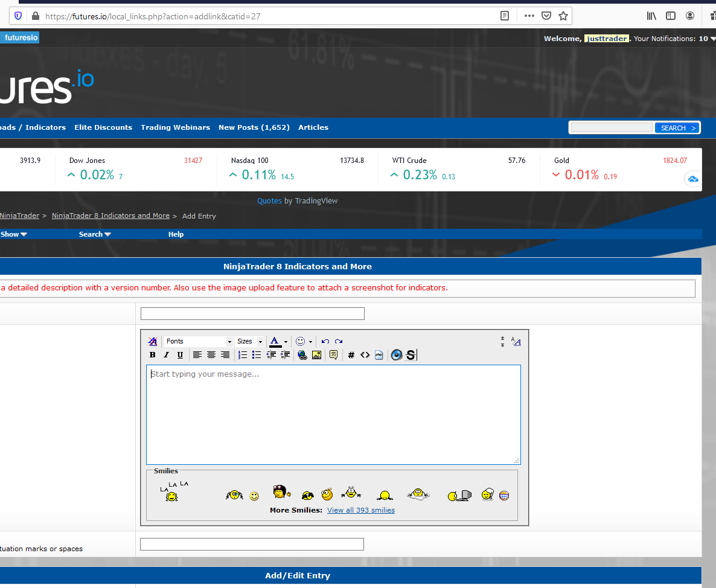Screen dimensions: 716x588
Task: Save the page to Pocket
Action: click(x=546, y=16)
